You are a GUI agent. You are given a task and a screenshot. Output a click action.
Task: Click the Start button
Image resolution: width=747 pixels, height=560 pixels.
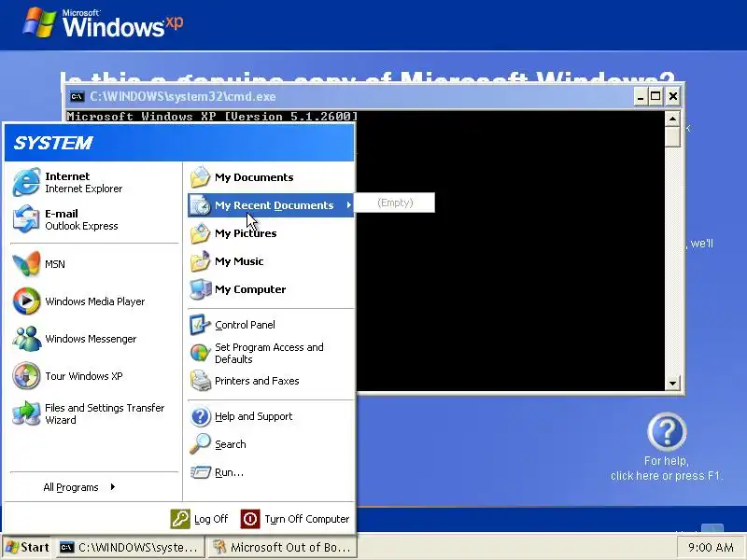pyautogui.click(x=27, y=547)
